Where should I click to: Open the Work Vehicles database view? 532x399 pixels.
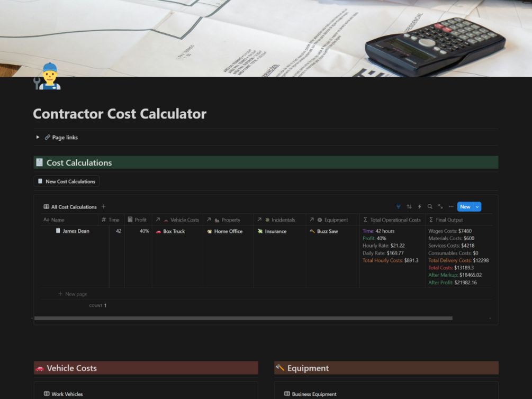tap(64, 394)
